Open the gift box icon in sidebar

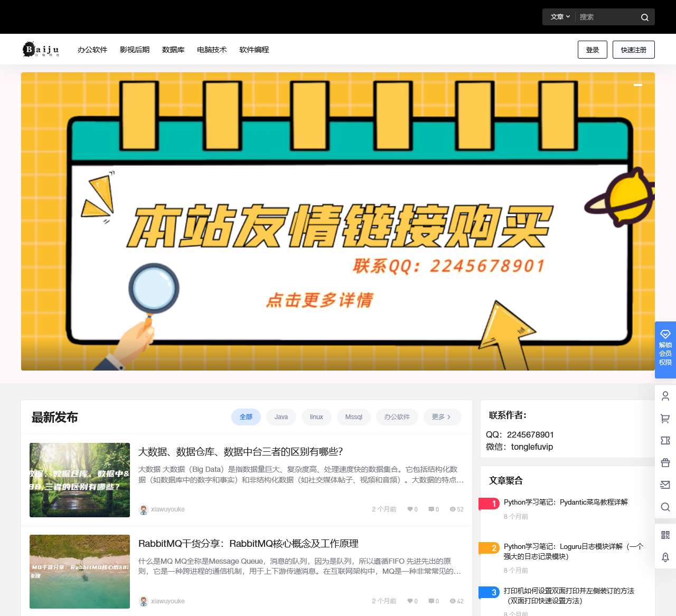tap(665, 462)
